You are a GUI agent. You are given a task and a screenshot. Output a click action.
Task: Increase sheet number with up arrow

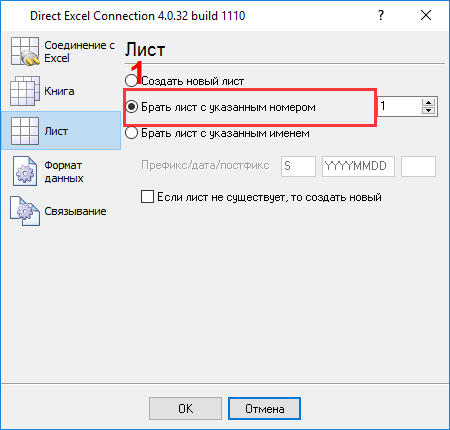[428, 102]
